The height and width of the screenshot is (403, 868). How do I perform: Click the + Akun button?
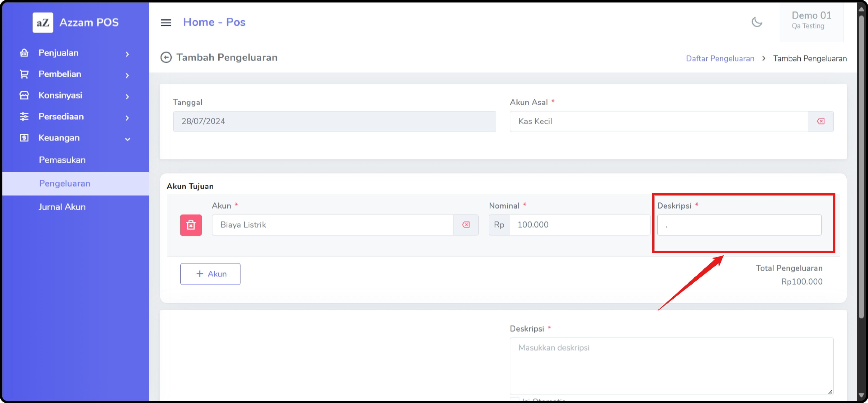[210, 274]
